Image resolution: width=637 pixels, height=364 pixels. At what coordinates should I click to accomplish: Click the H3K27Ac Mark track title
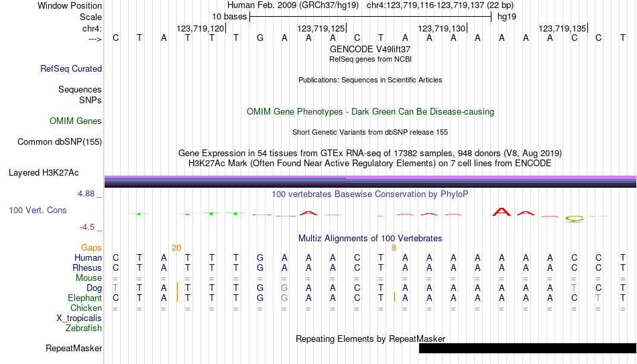pos(370,164)
